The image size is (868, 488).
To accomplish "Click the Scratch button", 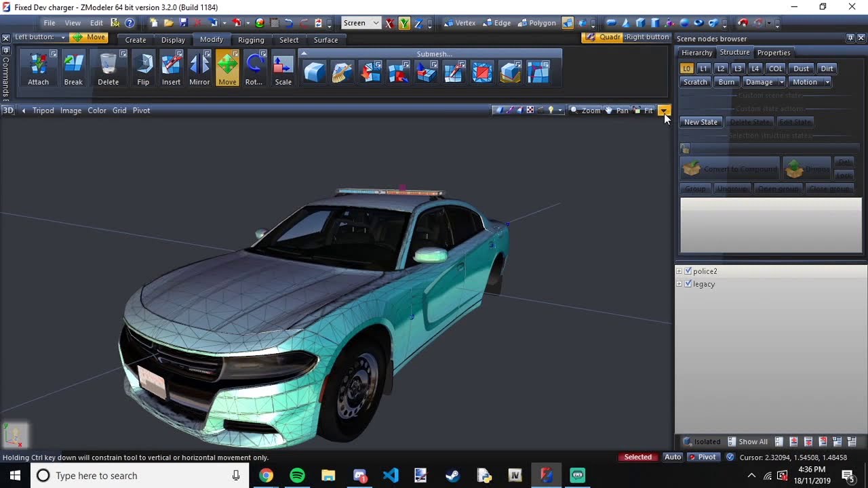I will pyautogui.click(x=695, y=82).
